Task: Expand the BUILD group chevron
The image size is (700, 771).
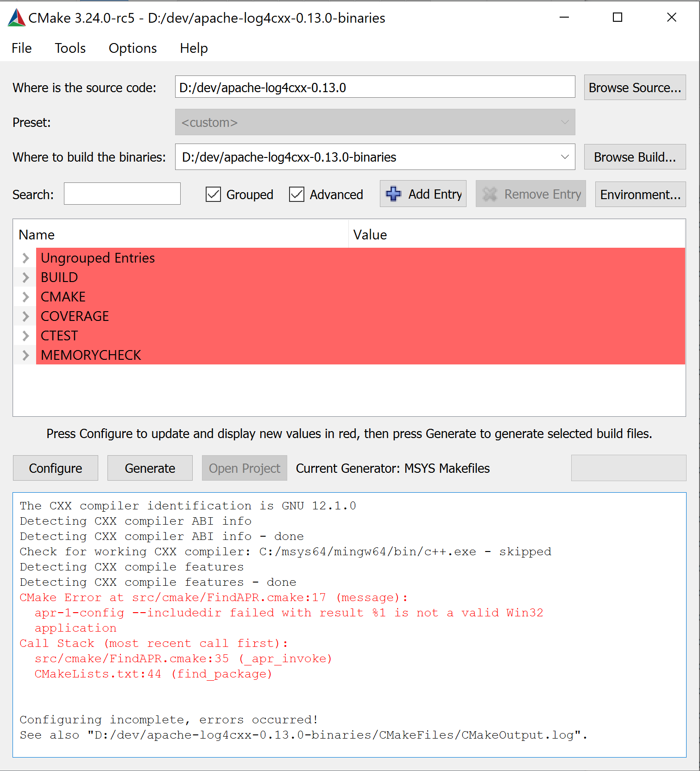Action: click(x=26, y=277)
